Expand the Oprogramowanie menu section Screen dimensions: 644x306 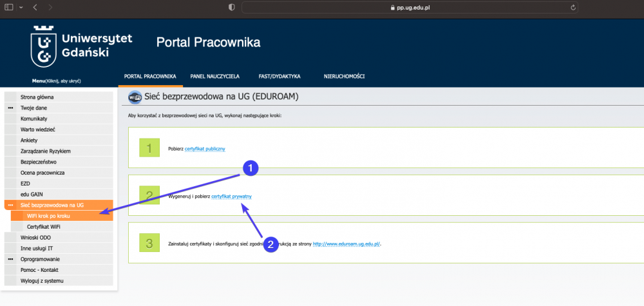[x=10, y=259]
